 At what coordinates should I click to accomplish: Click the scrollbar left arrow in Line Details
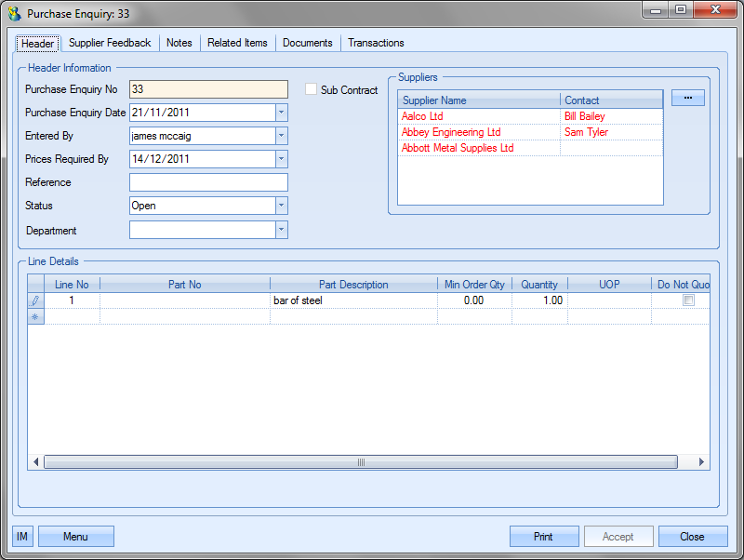[36, 461]
